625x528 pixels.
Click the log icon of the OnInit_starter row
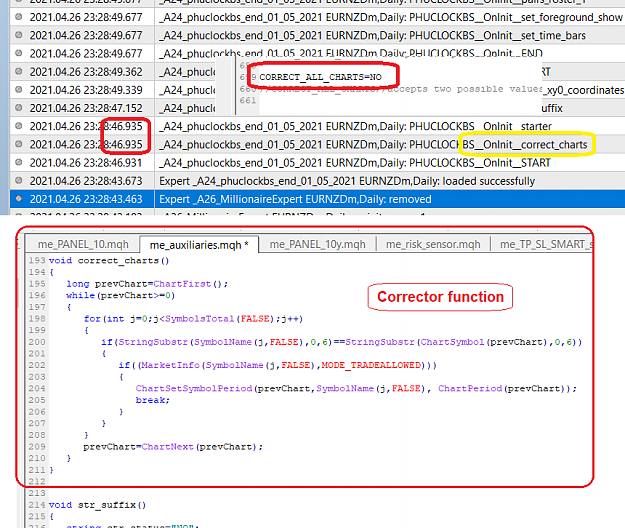click(x=18, y=126)
